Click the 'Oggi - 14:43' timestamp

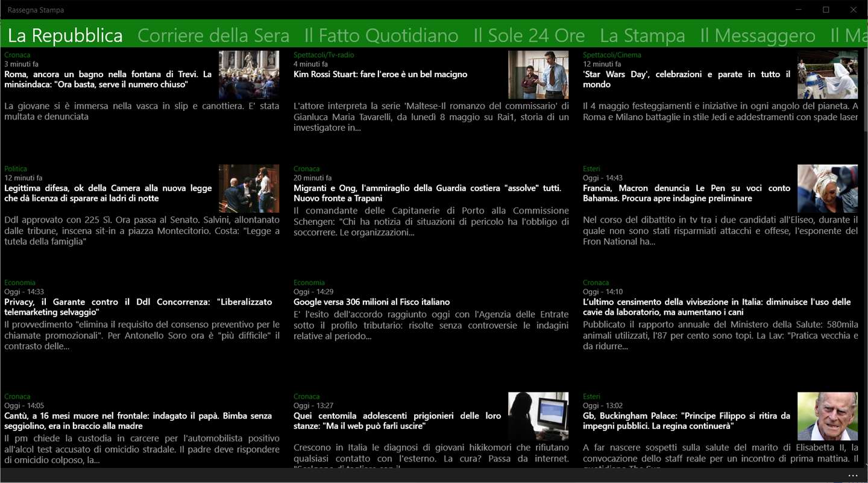click(x=603, y=178)
